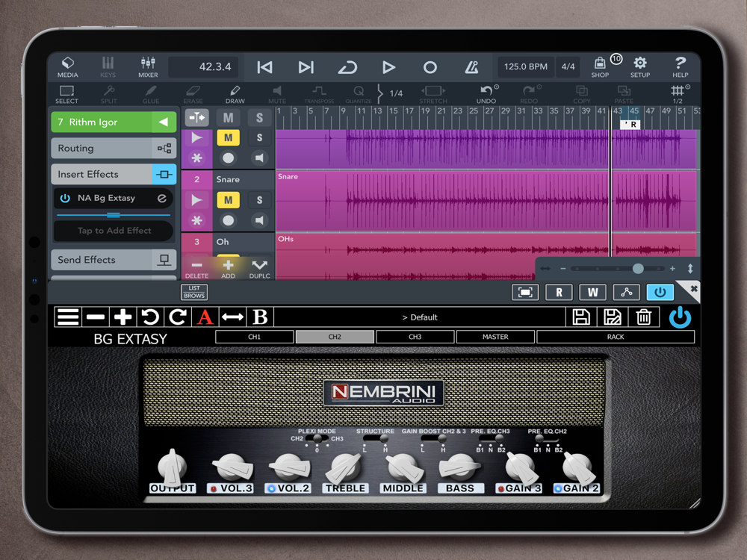Open the List Brows button
Image resolution: width=747 pixels, height=560 pixels.
tap(194, 292)
